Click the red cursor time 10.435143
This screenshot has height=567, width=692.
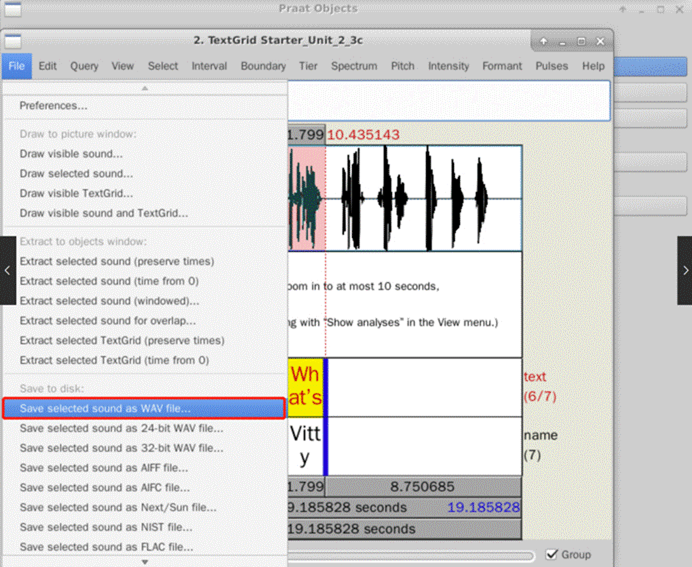(363, 135)
